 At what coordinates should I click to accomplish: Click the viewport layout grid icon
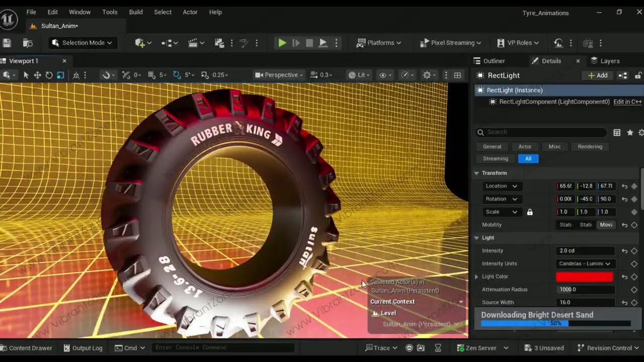[x=457, y=75]
